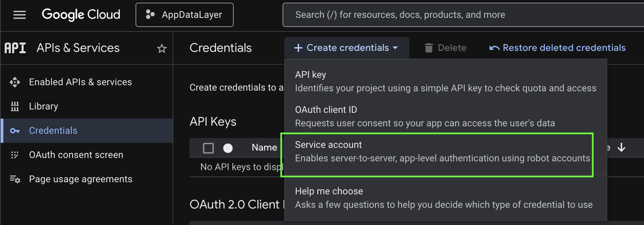The image size is (644, 225).
Task: Click the Credentials key icon
Action: [15, 131]
